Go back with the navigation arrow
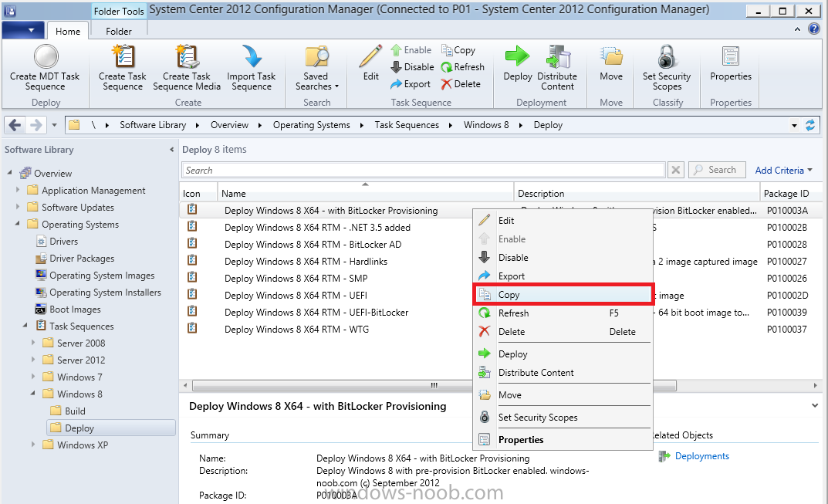The image size is (828, 504). pyautogui.click(x=15, y=125)
